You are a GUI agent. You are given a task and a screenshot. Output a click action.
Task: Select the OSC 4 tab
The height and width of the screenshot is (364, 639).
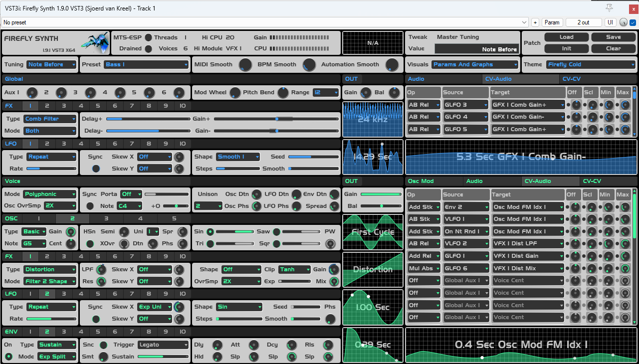(140, 218)
